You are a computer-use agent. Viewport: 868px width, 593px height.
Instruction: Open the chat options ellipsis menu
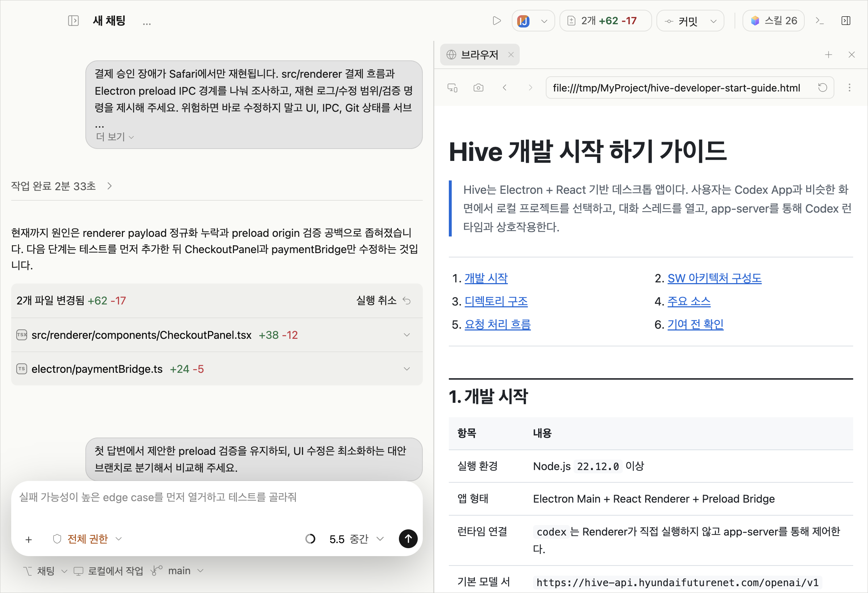coord(147,23)
